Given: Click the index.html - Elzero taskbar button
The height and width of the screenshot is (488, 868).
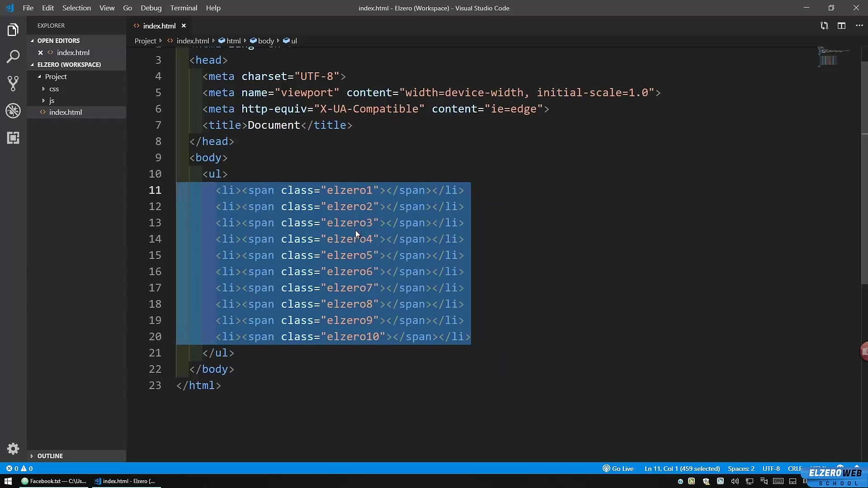Looking at the screenshot, I should (126, 481).
